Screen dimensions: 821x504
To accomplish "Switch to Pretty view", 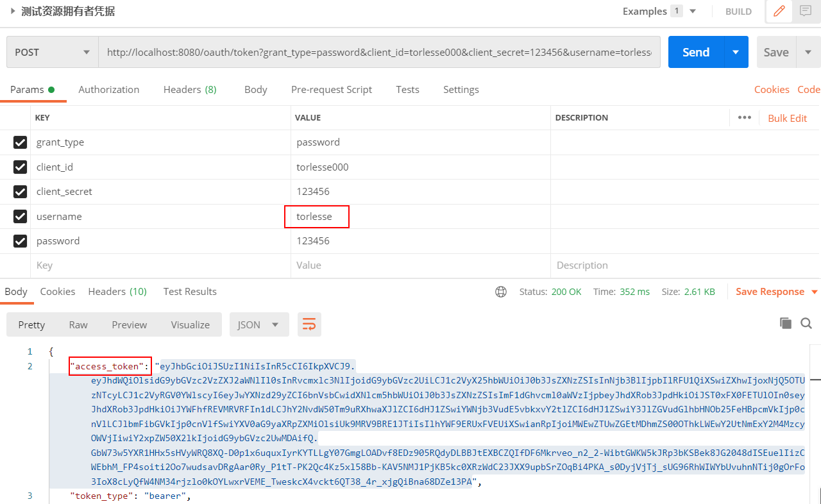I will [31, 324].
